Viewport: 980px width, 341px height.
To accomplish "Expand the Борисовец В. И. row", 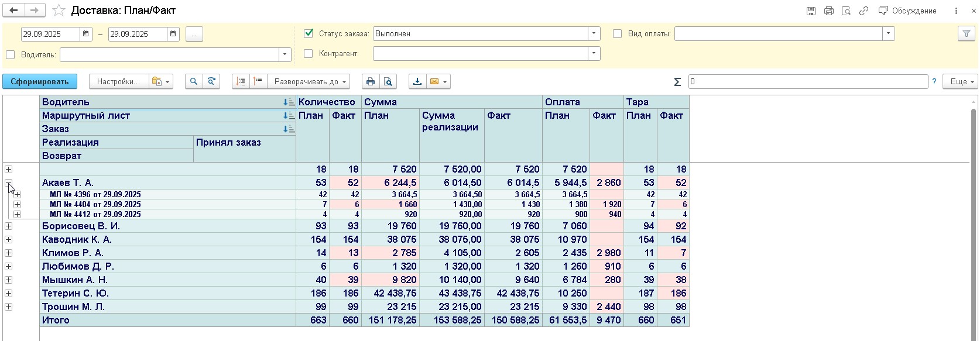I will point(9,226).
